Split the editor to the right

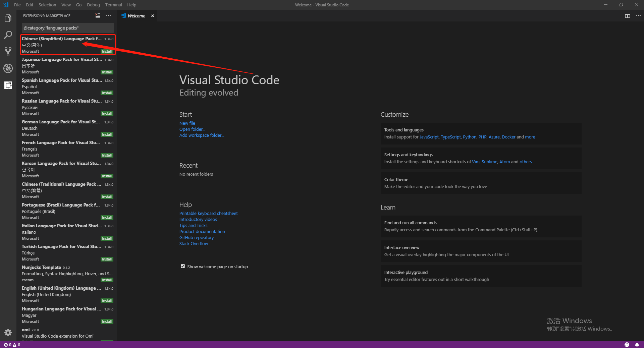click(628, 16)
